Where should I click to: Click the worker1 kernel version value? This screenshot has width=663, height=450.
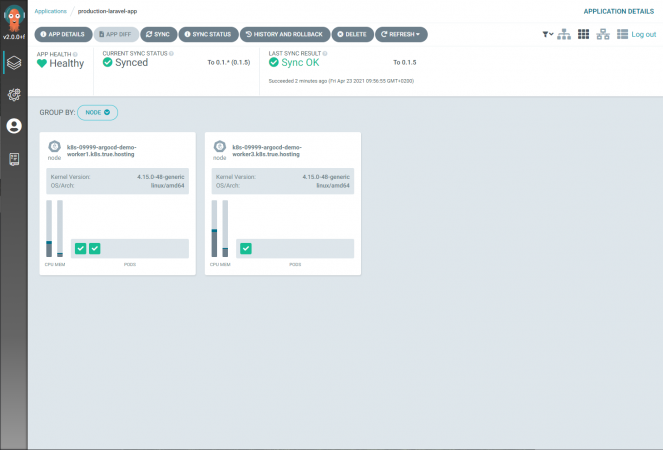click(161, 177)
